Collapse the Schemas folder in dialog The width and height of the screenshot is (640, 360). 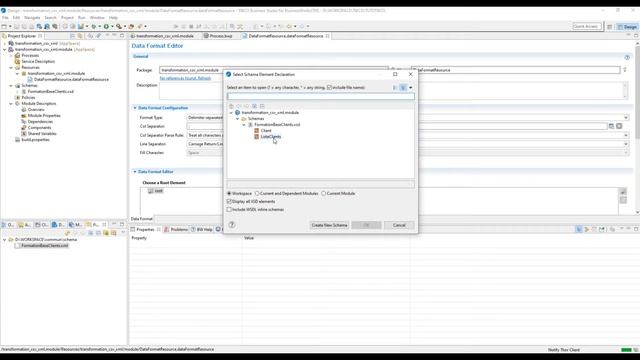click(x=238, y=118)
